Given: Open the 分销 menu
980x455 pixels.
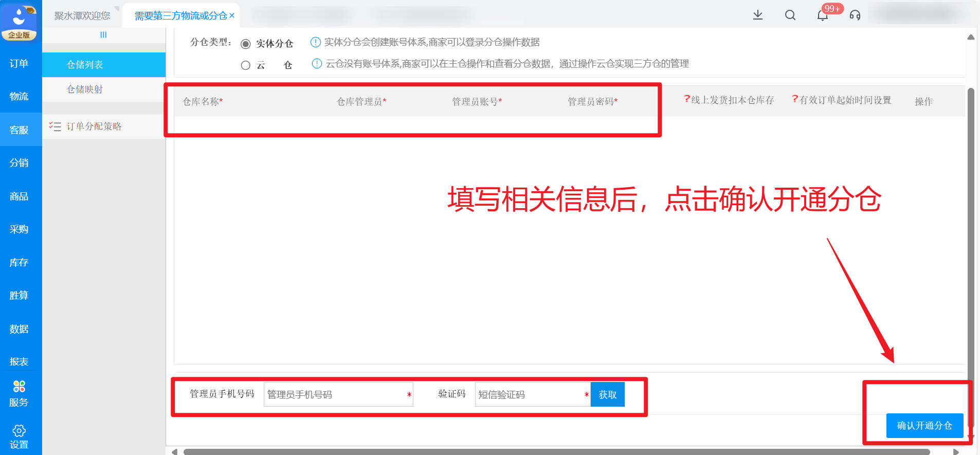Looking at the screenshot, I should tap(19, 162).
